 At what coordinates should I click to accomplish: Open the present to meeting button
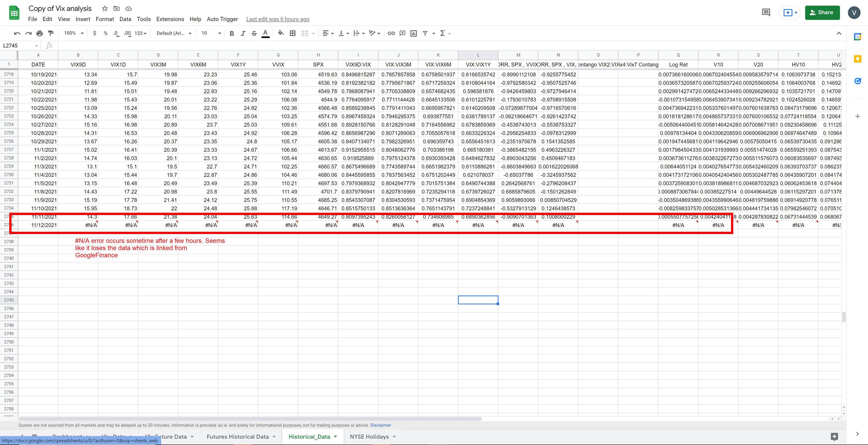pos(789,12)
